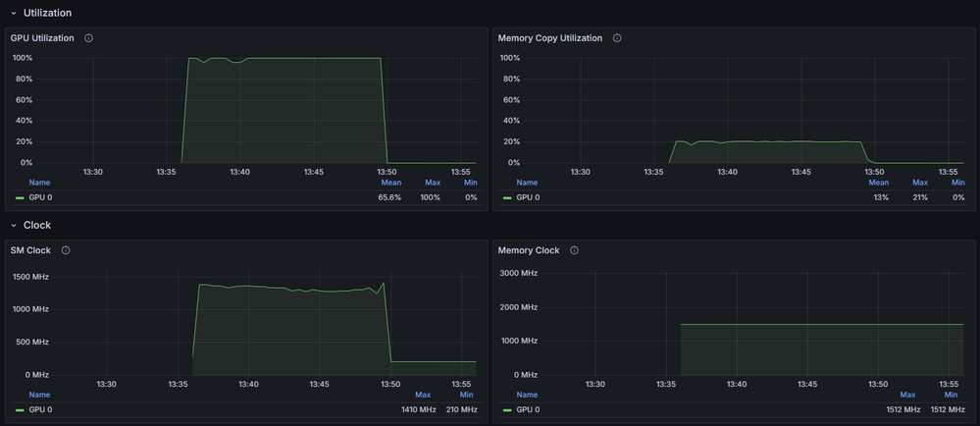Click the GPU Utilization panel title

42,38
